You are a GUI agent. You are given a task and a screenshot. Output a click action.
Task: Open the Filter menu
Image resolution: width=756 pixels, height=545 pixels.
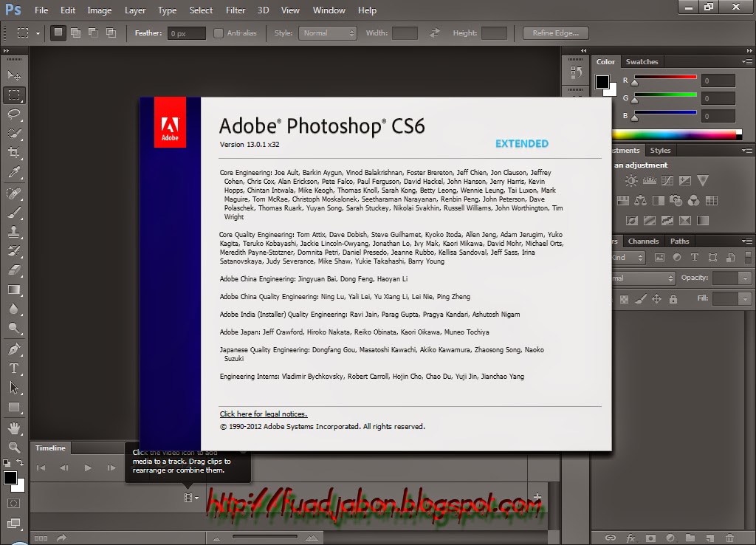pos(236,10)
